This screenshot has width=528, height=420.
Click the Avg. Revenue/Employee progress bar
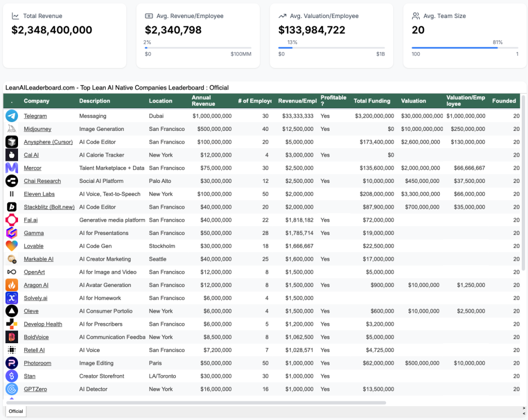coord(198,48)
